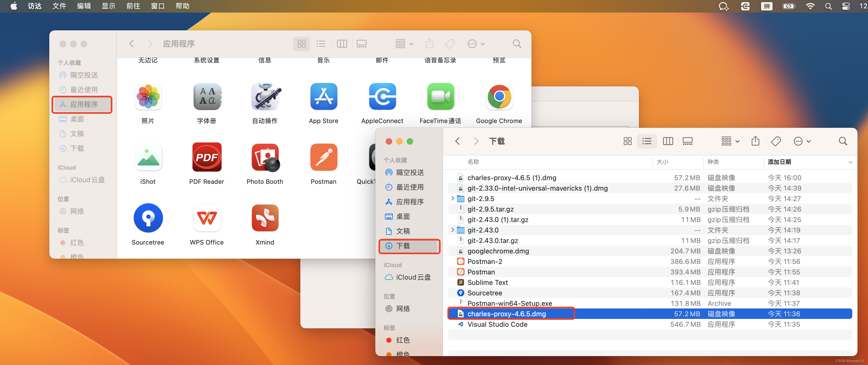
Task: Select 应用程序 in Applications window sidebar
Action: click(x=82, y=104)
